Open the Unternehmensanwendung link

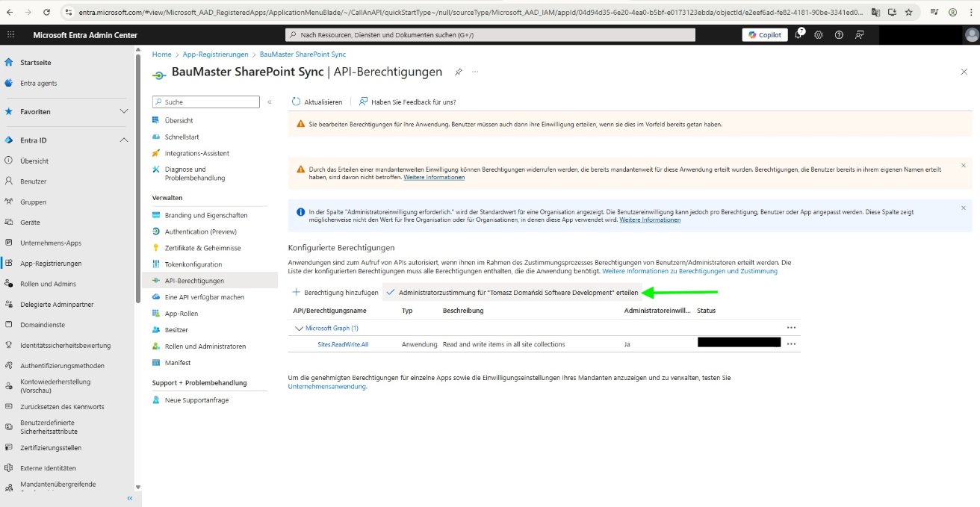[328, 386]
